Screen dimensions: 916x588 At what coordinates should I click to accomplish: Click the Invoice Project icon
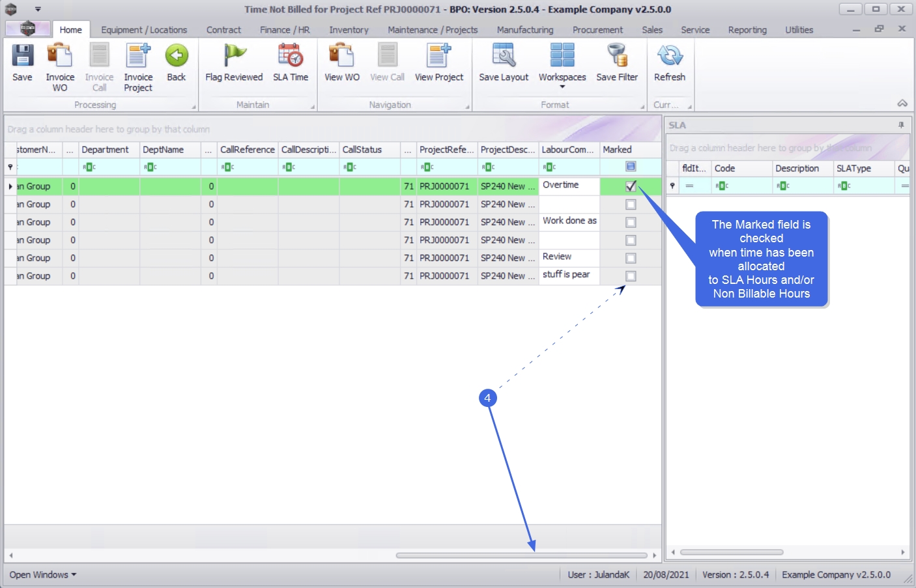pyautogui.click(x=138, y=56)
